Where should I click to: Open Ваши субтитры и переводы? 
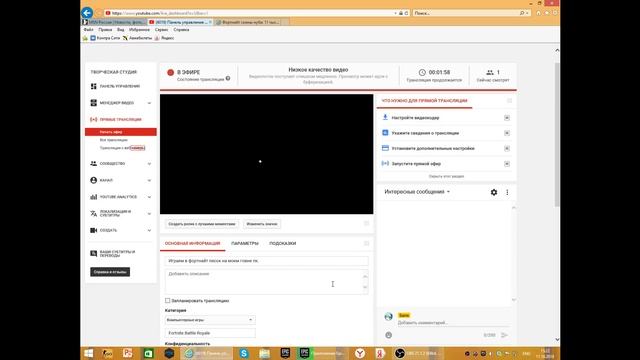[113, 253]
